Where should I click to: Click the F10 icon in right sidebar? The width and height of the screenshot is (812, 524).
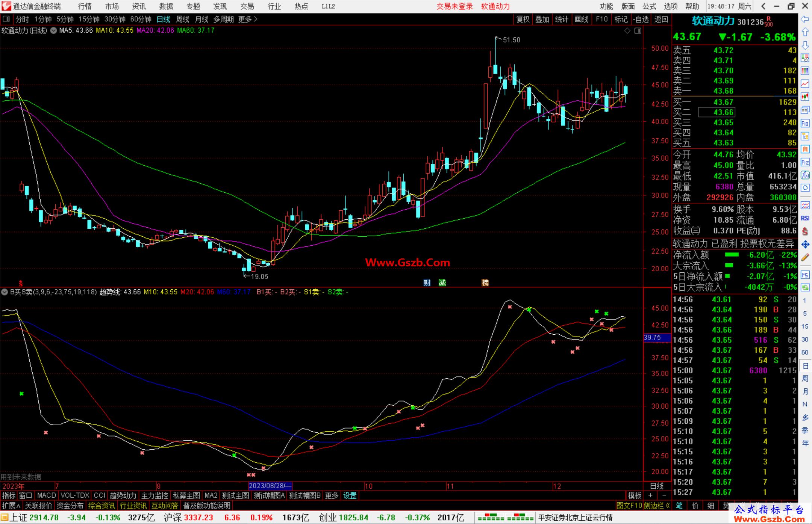[805, 123]
